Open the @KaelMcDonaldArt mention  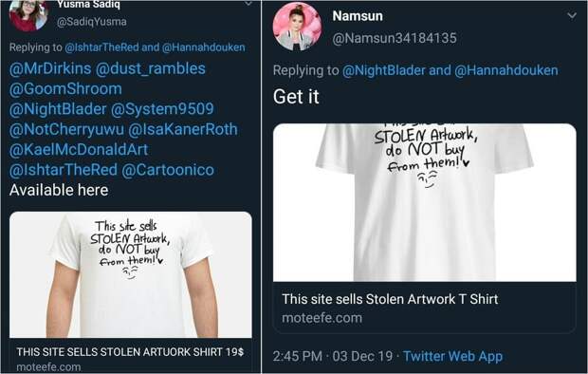pos(79,149)
